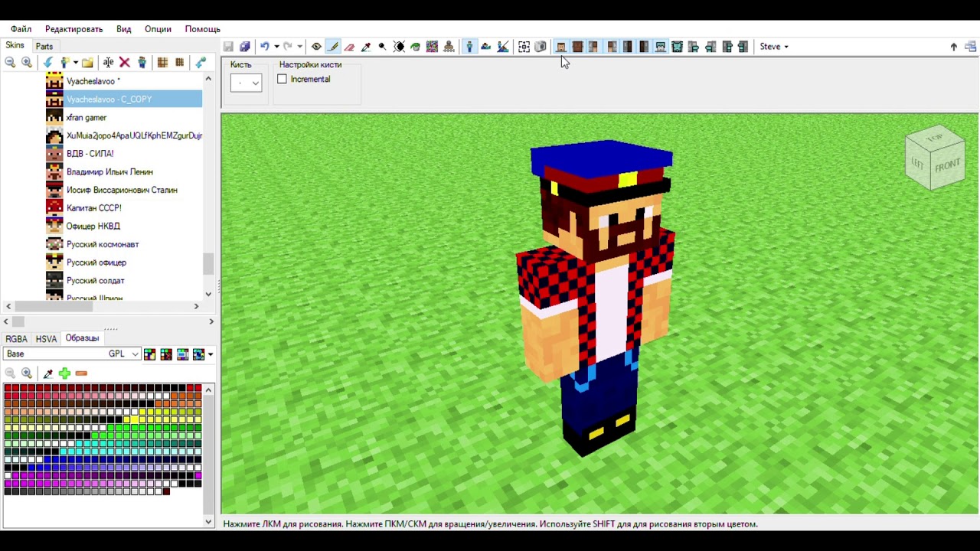Screen dimensions: 980x551
Task: Select the Darken/Lighten tool
Action: click(x=399, y=47)
